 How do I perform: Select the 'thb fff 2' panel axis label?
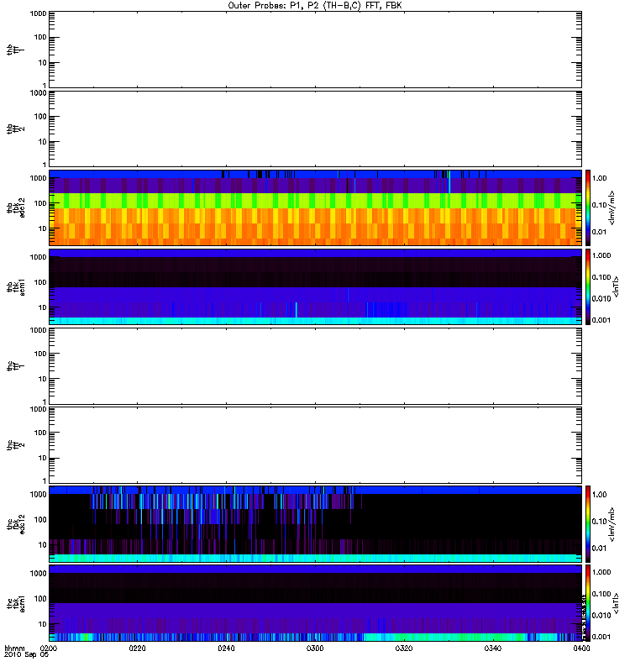click(15, 129)
